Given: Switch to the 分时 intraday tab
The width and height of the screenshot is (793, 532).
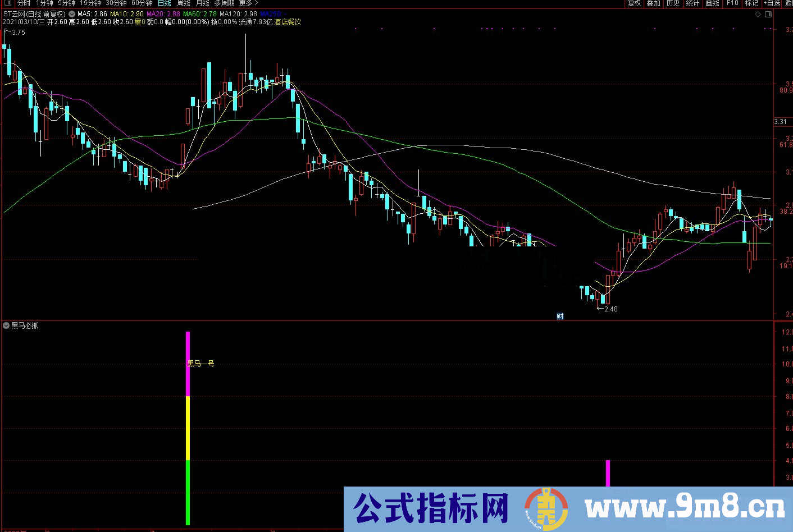Looking at the screenshot, I should click(x=23, y=3).
